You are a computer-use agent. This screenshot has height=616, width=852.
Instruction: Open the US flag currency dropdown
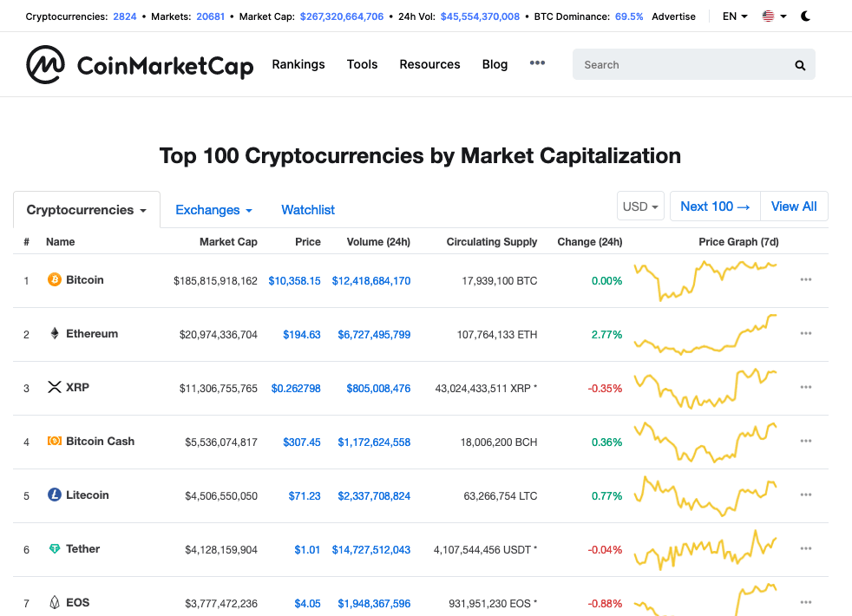point(774,16)
